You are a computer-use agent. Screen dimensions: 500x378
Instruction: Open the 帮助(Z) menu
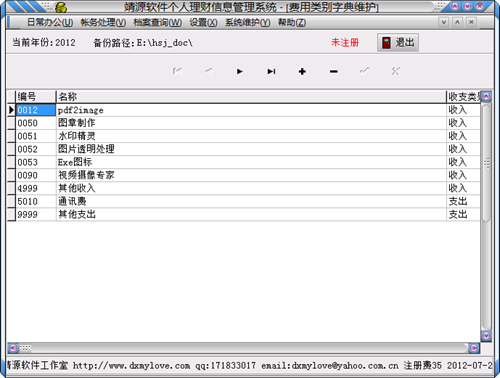pyautogui.click(x=292, y=23)
